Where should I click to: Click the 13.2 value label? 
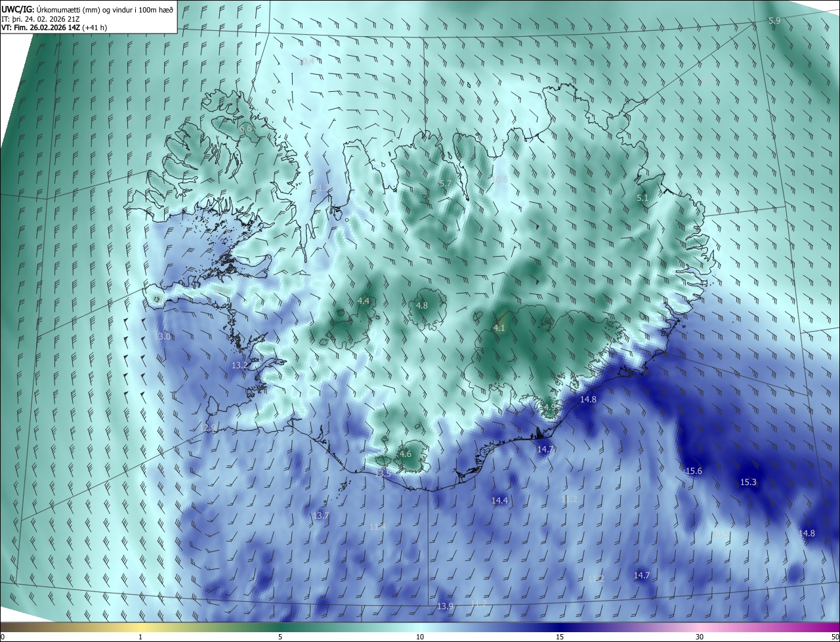click(240, 365)
